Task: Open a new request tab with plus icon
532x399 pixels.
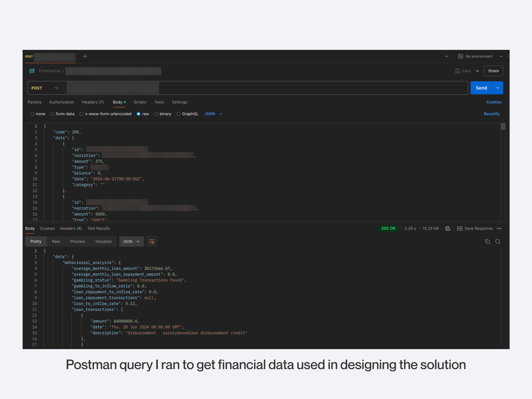Action: coord(85,56)
